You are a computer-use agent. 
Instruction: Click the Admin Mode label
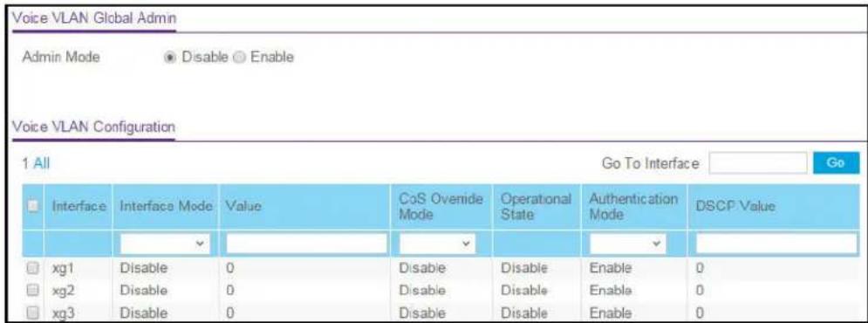(61, 57)
